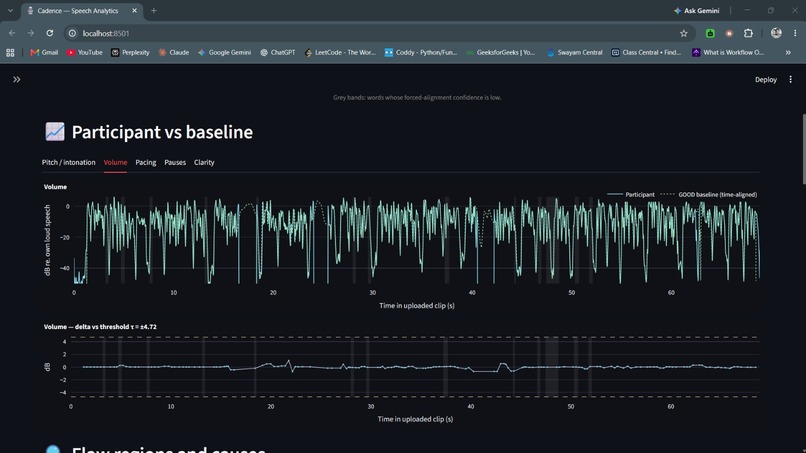
Task: Close the Cadence — Speech Analytics tab
Action: click(135, 11)
